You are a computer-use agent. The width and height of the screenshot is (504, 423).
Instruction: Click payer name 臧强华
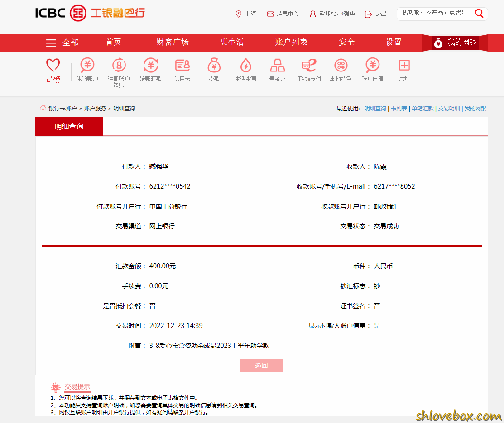coord(159,166)
